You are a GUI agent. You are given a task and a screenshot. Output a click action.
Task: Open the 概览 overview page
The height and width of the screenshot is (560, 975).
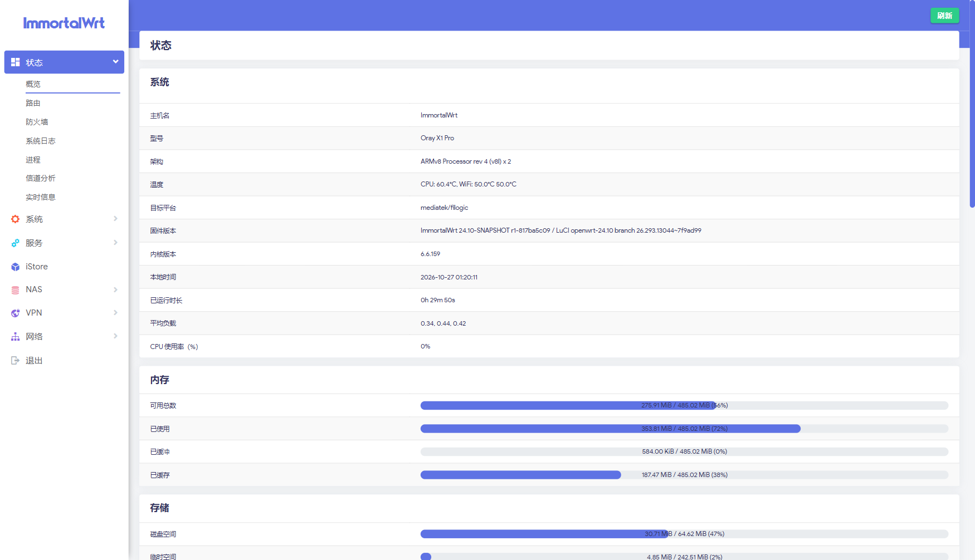pyautogui.click(x=33, y=84)
